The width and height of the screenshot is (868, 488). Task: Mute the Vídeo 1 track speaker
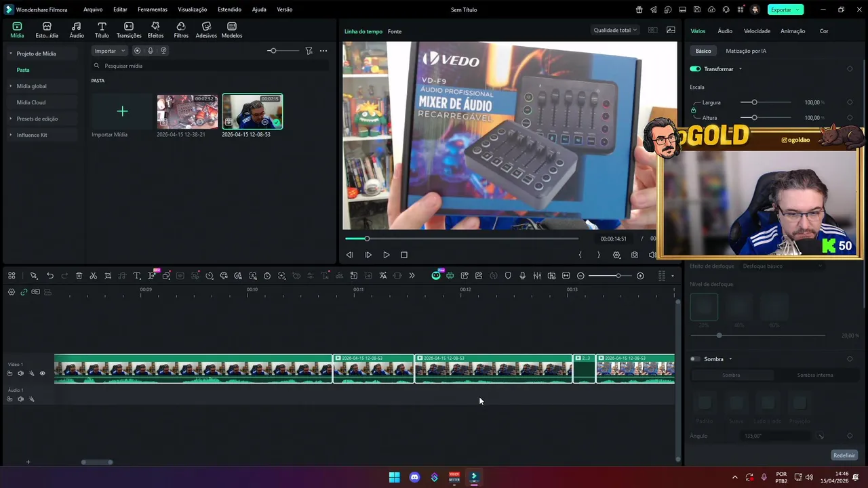[x=20, y=373]
